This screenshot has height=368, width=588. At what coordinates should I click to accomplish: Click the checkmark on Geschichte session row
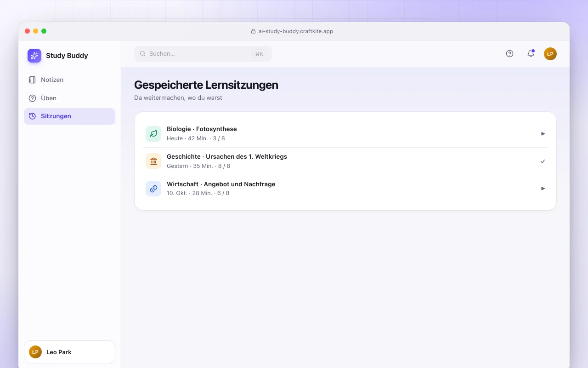(543, 161)
